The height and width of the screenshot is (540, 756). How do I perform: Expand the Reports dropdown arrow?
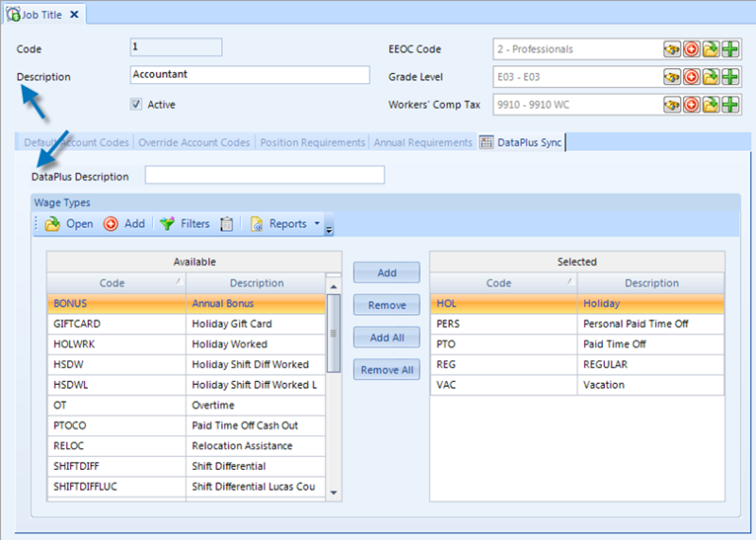[x=317, y=224]
